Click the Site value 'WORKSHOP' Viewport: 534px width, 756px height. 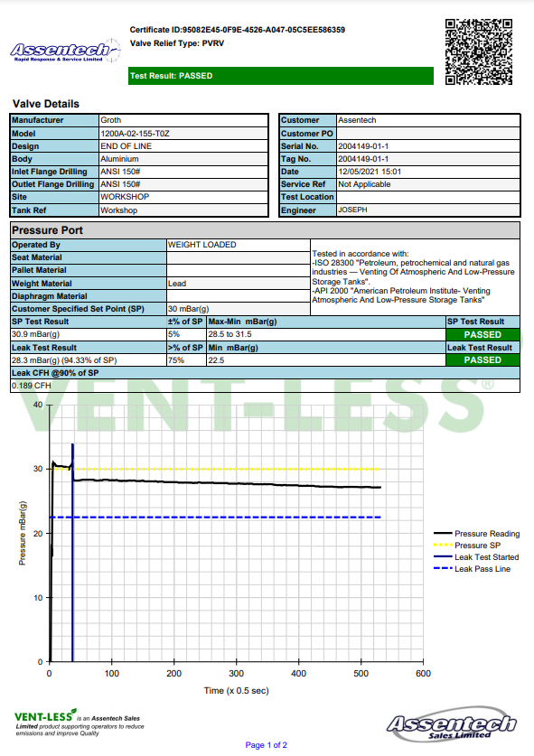pos(125,197)
